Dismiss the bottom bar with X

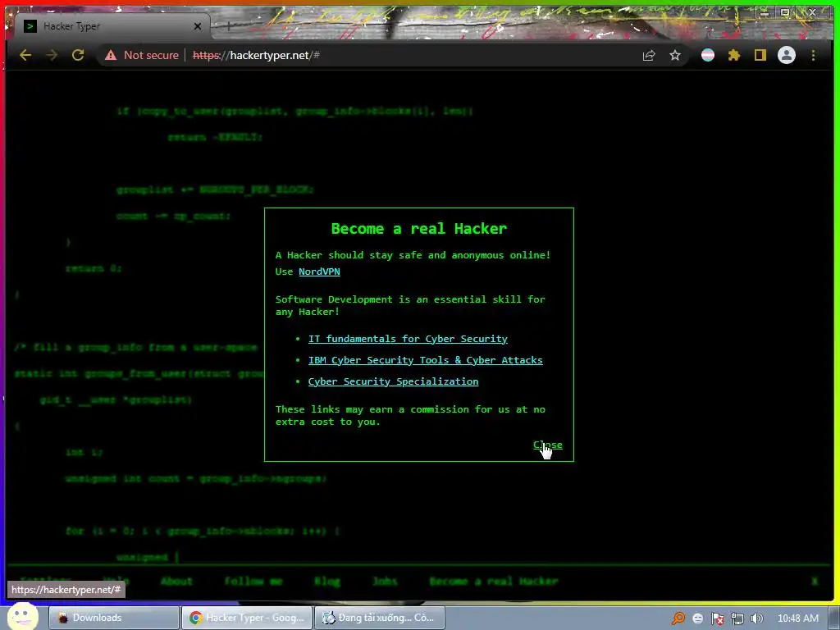(815, 582)
